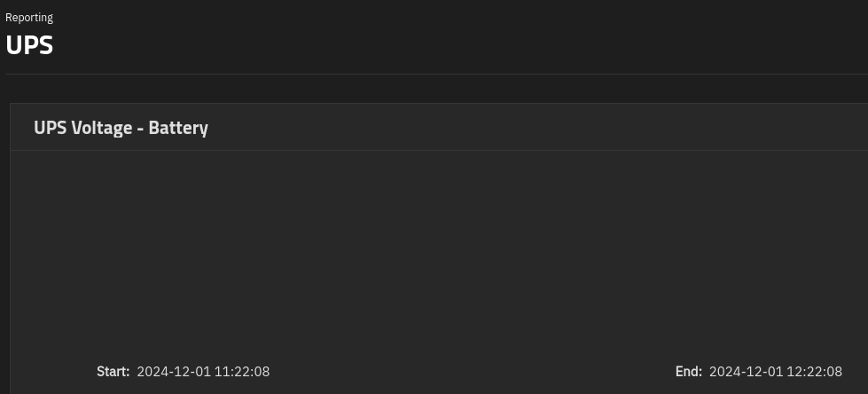The width and height of the screenshot is (868, 394).
Task: Click the divider line below the UPS heading
Action: (437, 74)
